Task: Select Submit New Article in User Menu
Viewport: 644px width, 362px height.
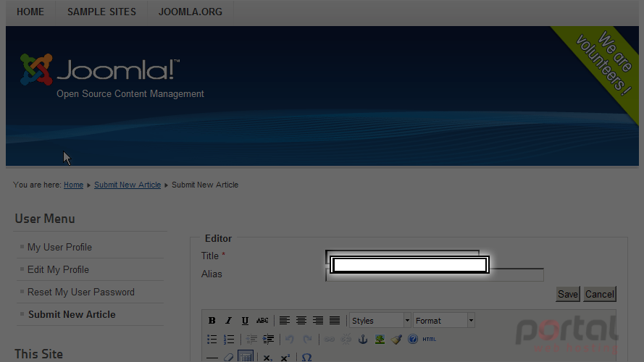Action: pyautogui.click(x=72, y=314)
